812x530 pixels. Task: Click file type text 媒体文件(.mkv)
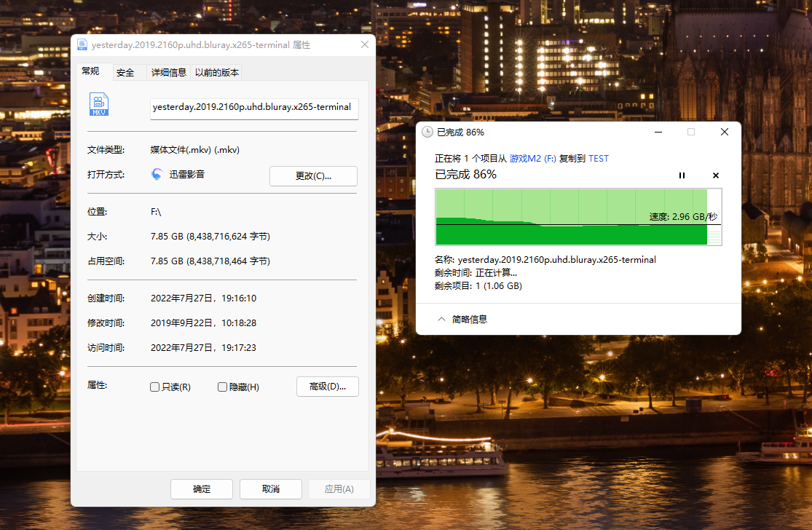click(x=194, y=149)
